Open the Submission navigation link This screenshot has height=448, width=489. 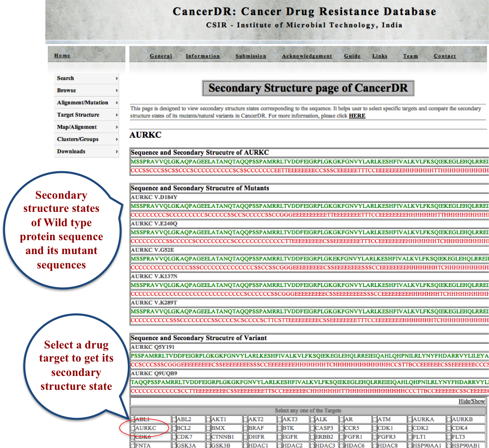(x=250, y=56)
